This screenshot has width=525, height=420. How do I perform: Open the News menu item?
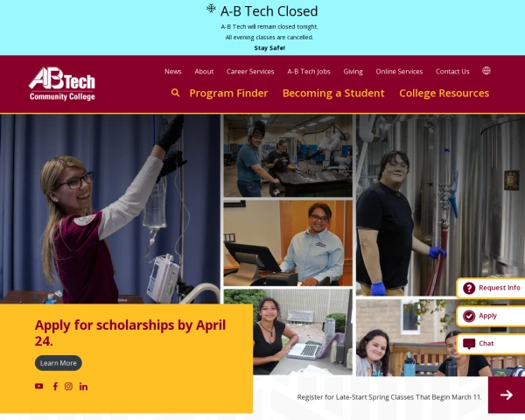point(173,72)
